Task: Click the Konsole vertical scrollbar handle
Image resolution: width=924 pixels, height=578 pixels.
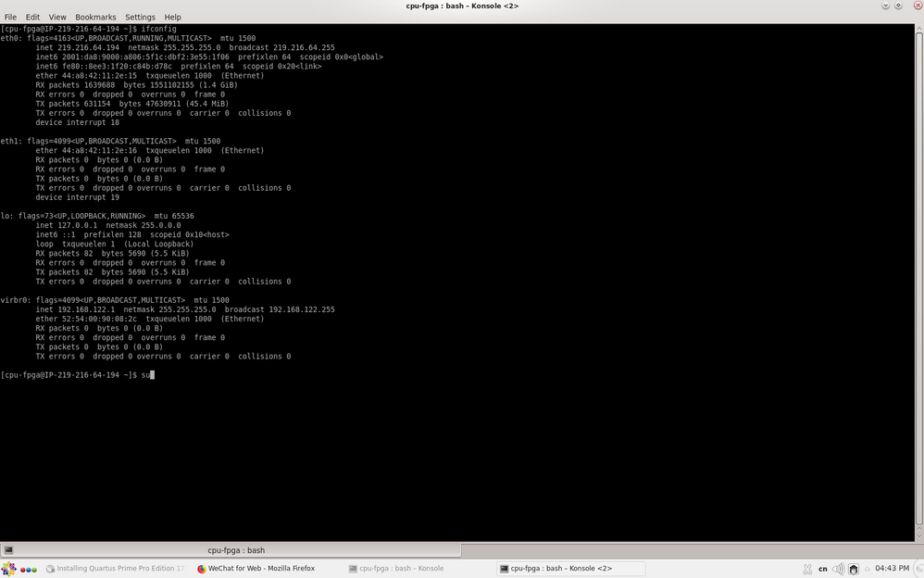Action: (x=919, y=279)
